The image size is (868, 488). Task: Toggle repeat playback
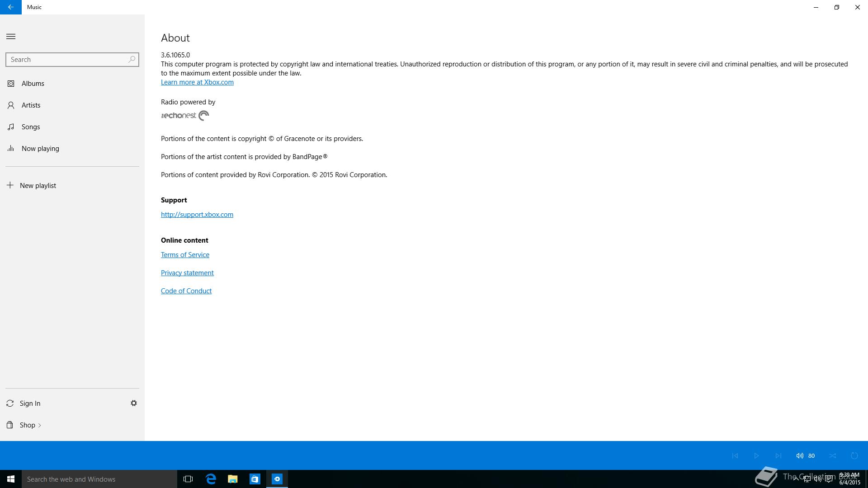tap(854, 455)
